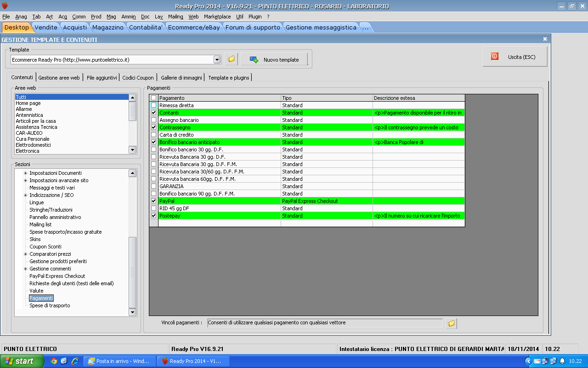This screenshot has height=368, width=588.
Task: Click the folder icon next to template dropdown
Action: tap(231, 59)
